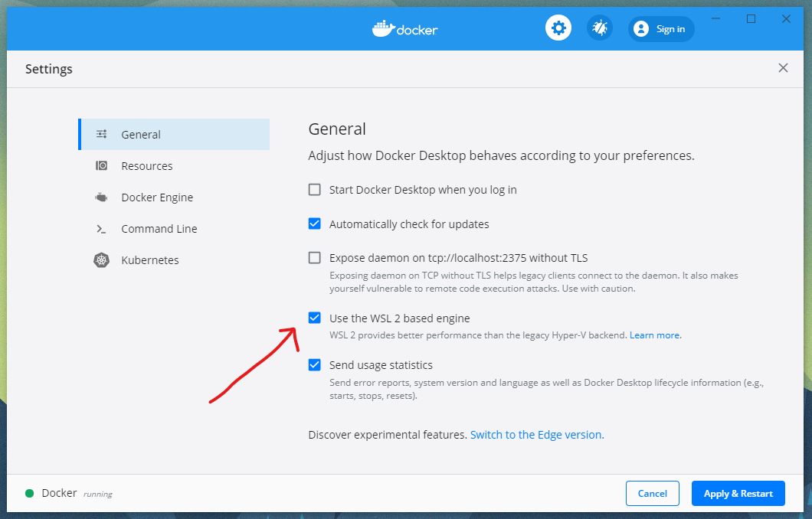Open the WSL 2 Learn more link

[655, 335]
